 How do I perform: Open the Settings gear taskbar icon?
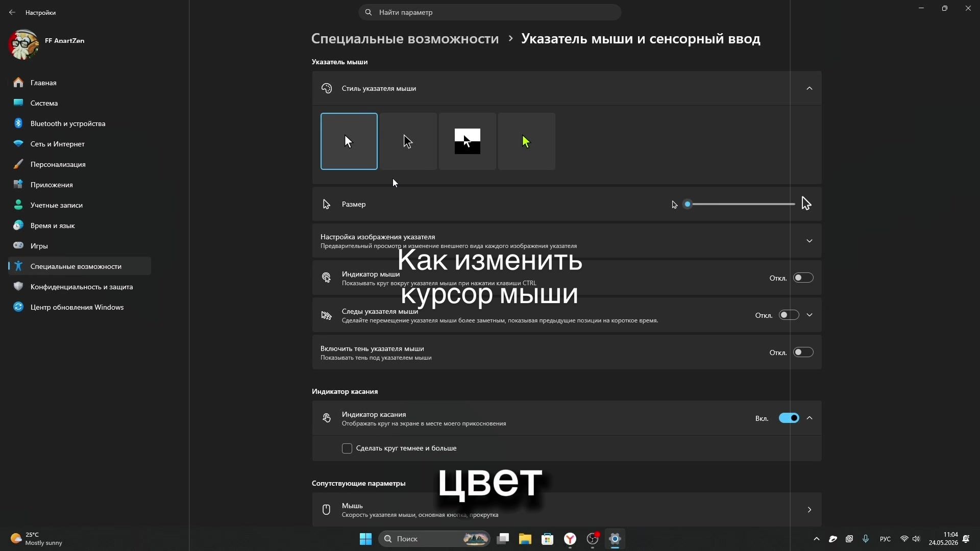[615, 539]
